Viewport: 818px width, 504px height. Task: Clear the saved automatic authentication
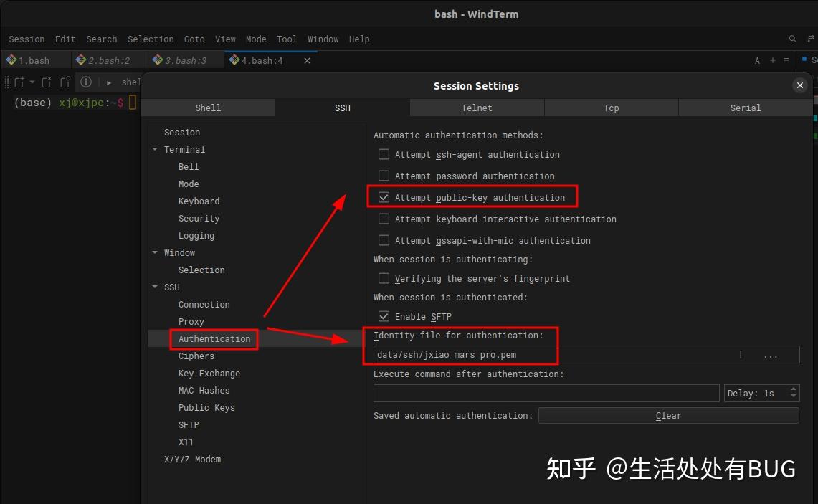[667, 415]
